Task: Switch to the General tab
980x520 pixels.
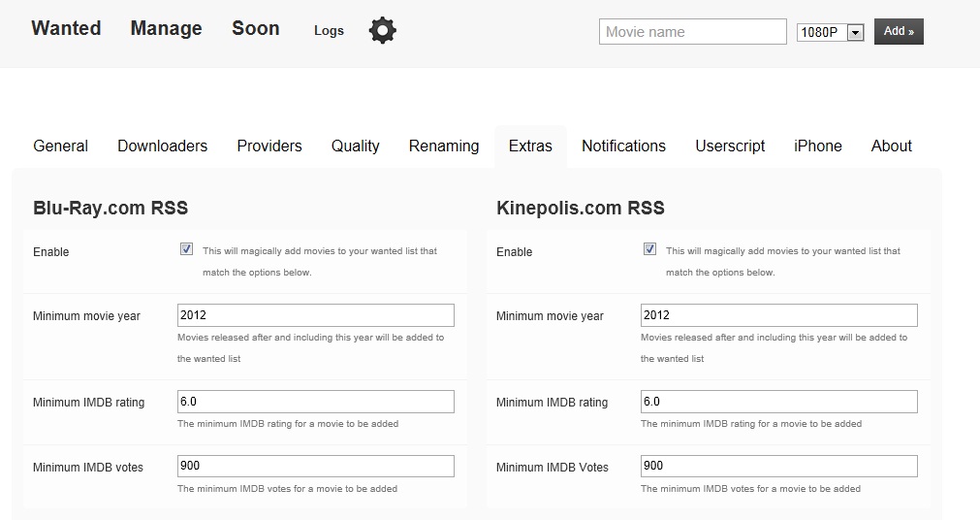Action: pos(60,146)
